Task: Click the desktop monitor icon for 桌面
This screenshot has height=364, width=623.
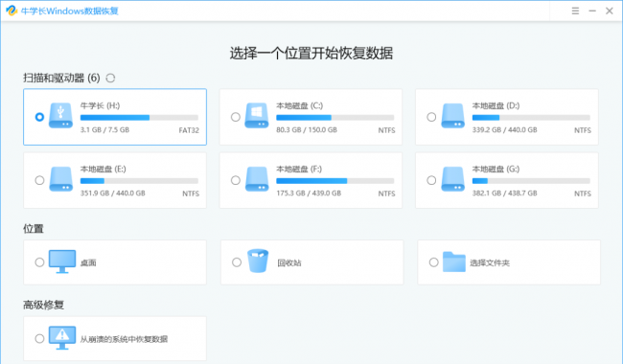Action: [62, 262]
